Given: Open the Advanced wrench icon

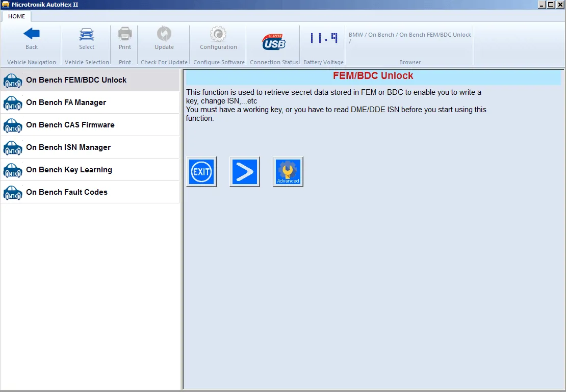Looking at the screenshot, I should (288, 172).
